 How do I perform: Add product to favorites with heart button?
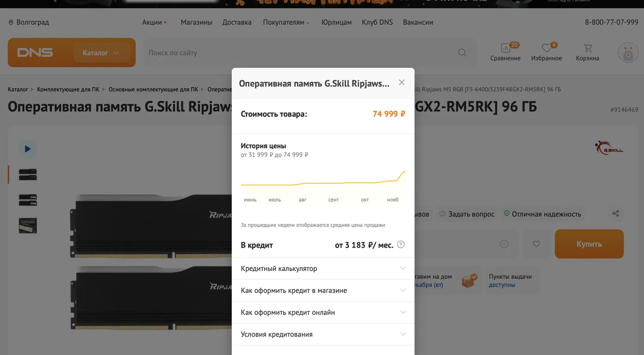point(537,244)
